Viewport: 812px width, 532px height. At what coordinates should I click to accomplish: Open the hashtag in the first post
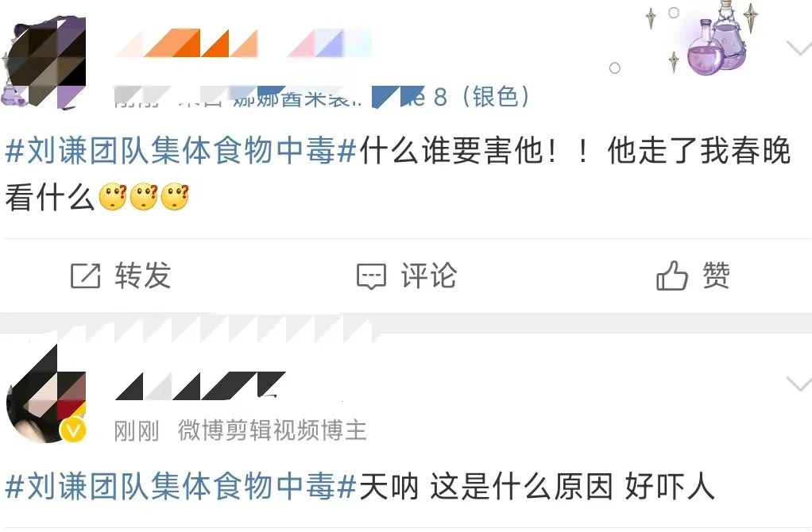[x=181, y=151]
